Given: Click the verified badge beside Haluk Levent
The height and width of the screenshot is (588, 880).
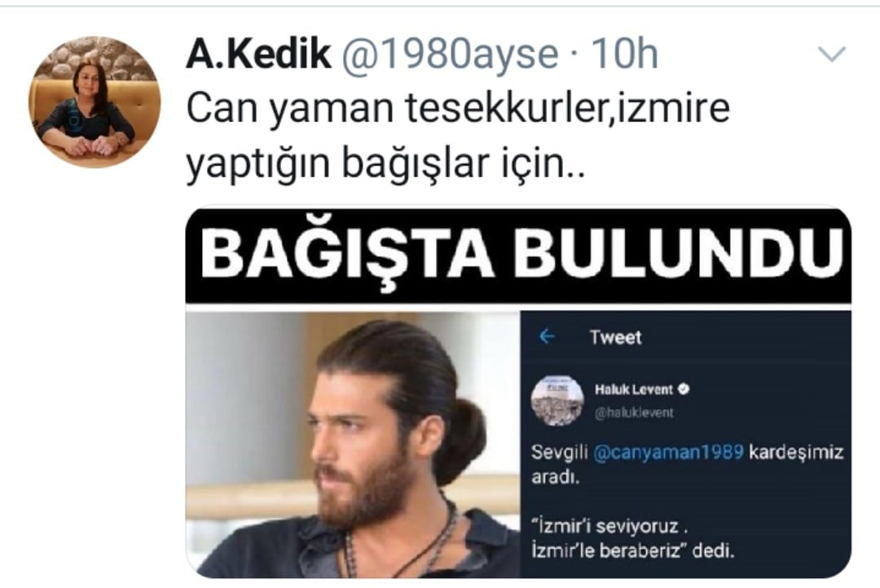Looking at the screenshot, I should click(684, 388).
